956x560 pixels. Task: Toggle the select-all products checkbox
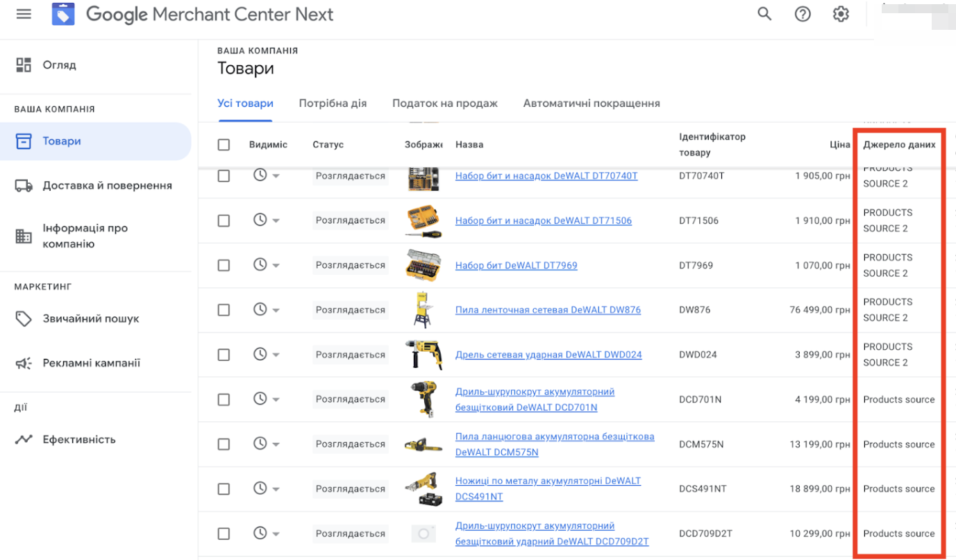coord(224,144)
